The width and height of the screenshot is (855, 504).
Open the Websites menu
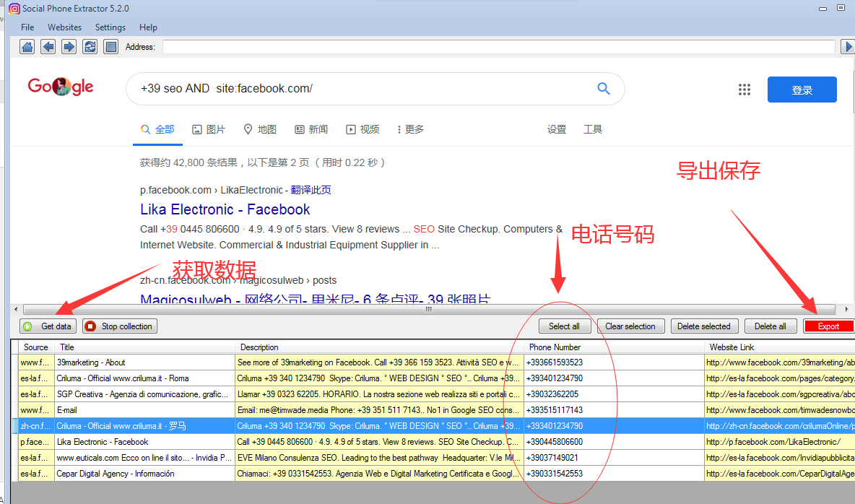pos(64,27)
